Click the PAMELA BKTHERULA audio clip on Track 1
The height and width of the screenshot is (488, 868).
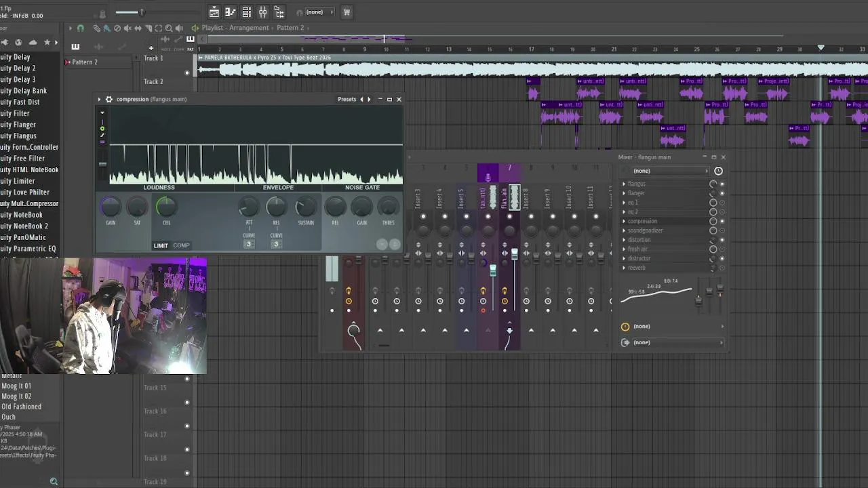click(x=532, y=66)
